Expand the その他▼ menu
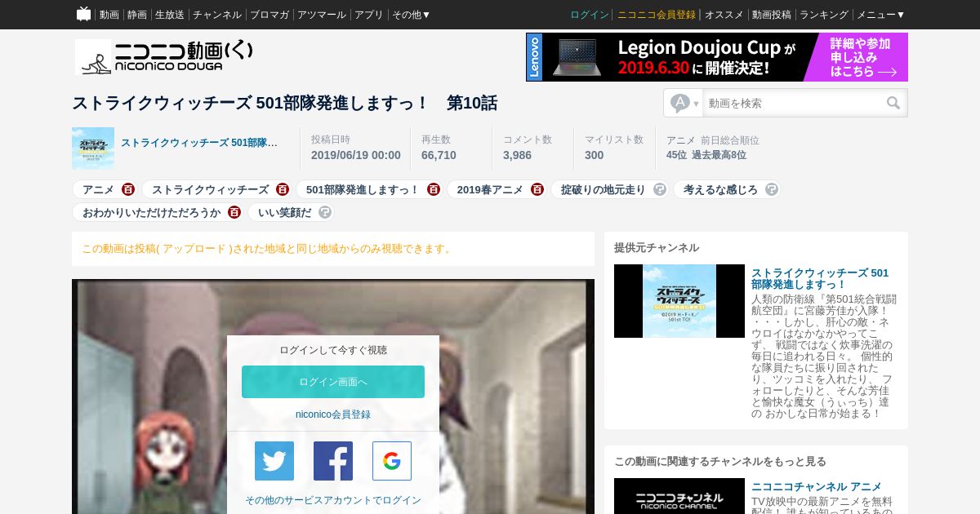This screenshot has width=980, height=514. pyautogui.click(x=411, y=15)
